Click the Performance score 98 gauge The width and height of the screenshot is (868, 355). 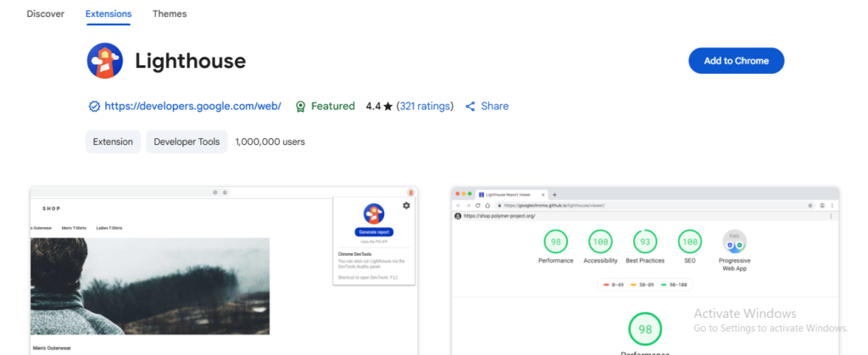(556, 241)
